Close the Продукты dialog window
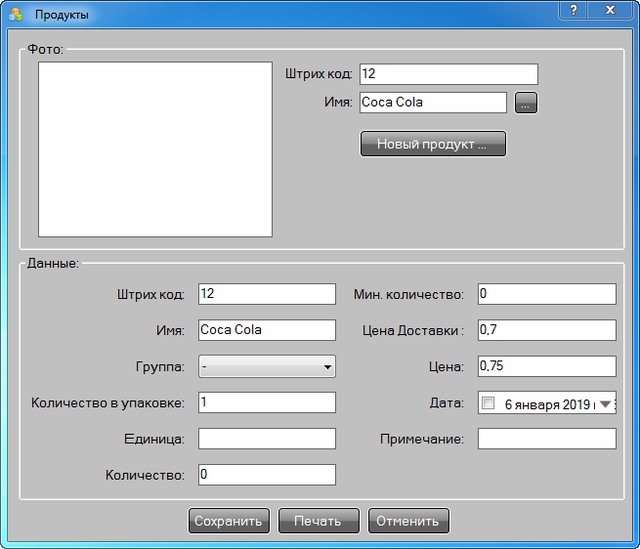Screen dimensions: 640x549 [x=613, y=9]
